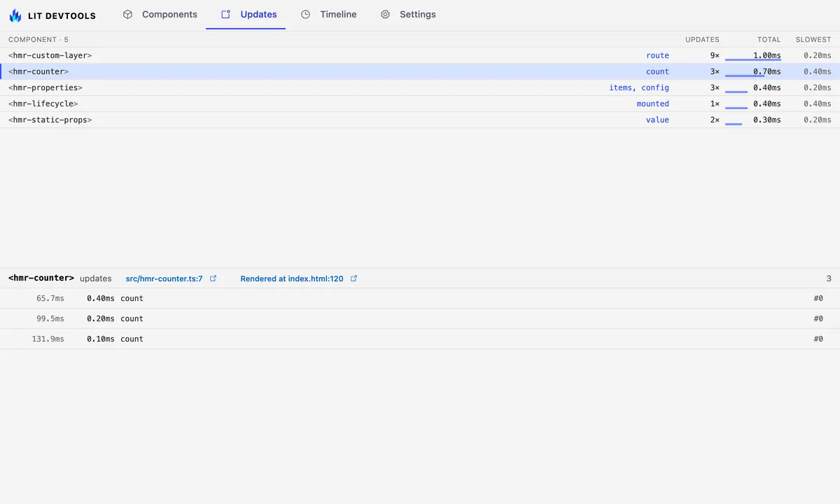Click the Components cube icon
The height and width of the screenshot is (504, 840).
127,14
